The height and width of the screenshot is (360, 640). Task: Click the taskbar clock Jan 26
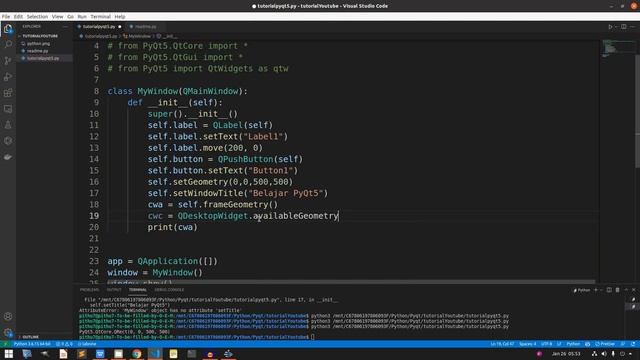[x=566, y=353]
